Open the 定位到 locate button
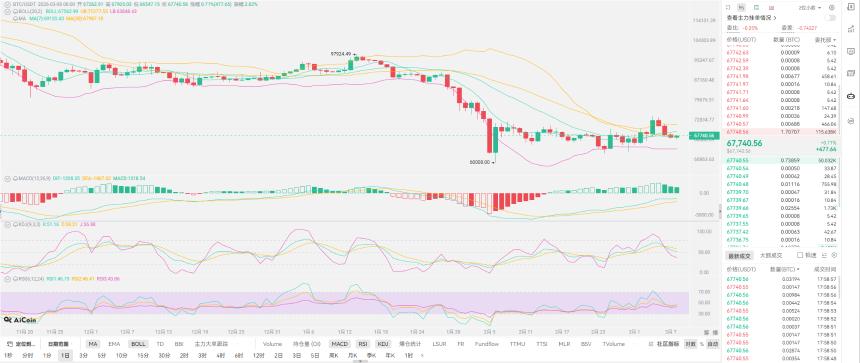Image resolution: width=860 pixels, height=363 pixels. 20,344
